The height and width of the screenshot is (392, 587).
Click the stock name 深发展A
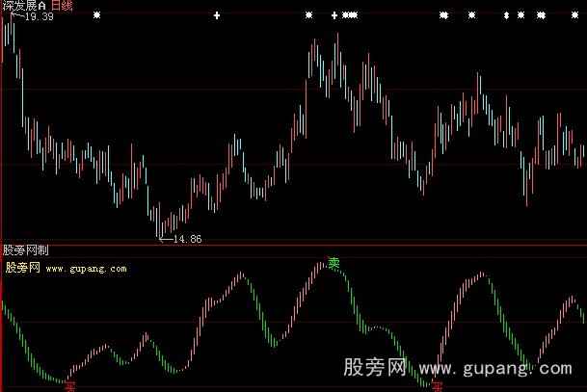23,5
